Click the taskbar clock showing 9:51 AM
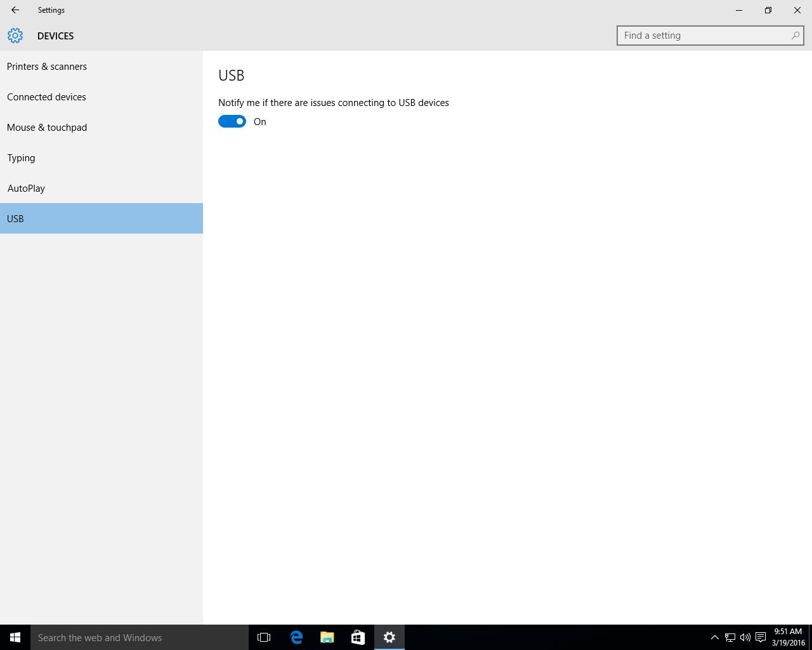This screenshot has height=650, width=812. coord(788,637)
